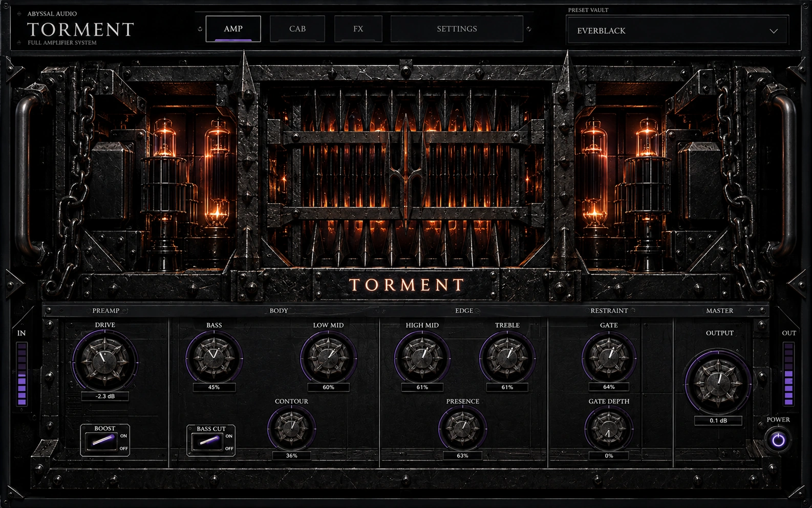Click the "PRESET VAULT" label
The height and width of the screenshot is (508, 812).
coord(588,10)
